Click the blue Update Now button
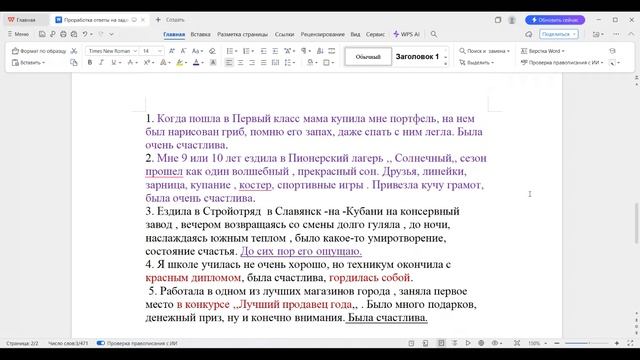The image size is (640, 360). click(x=555, y=20)
